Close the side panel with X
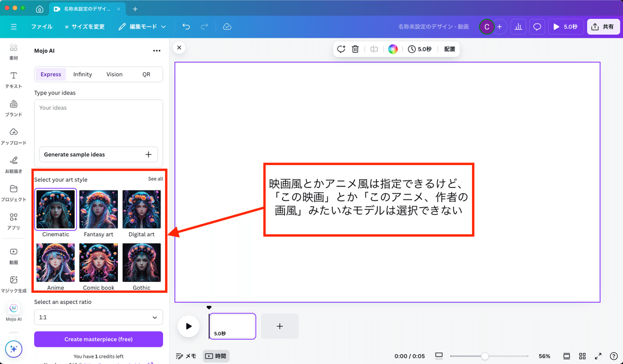The image size is (623, 364). [179, 47]
